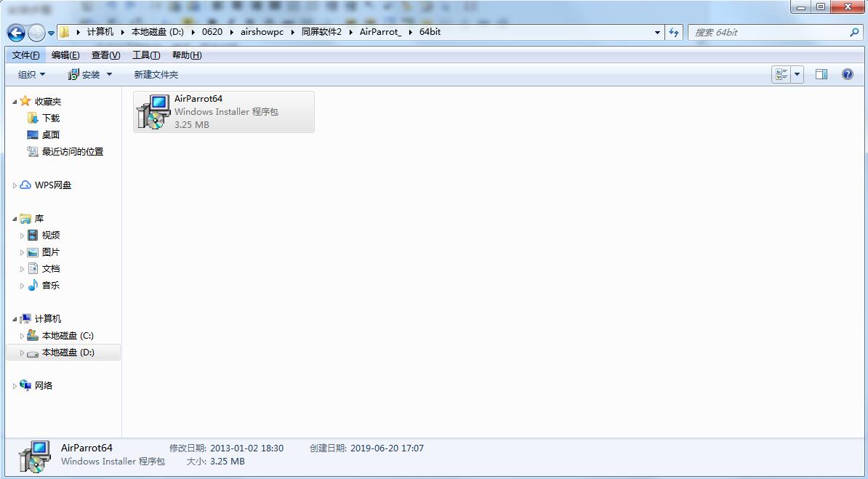
Task: Open the 组织 dropdown menu
Action: (x=31, y=74)
